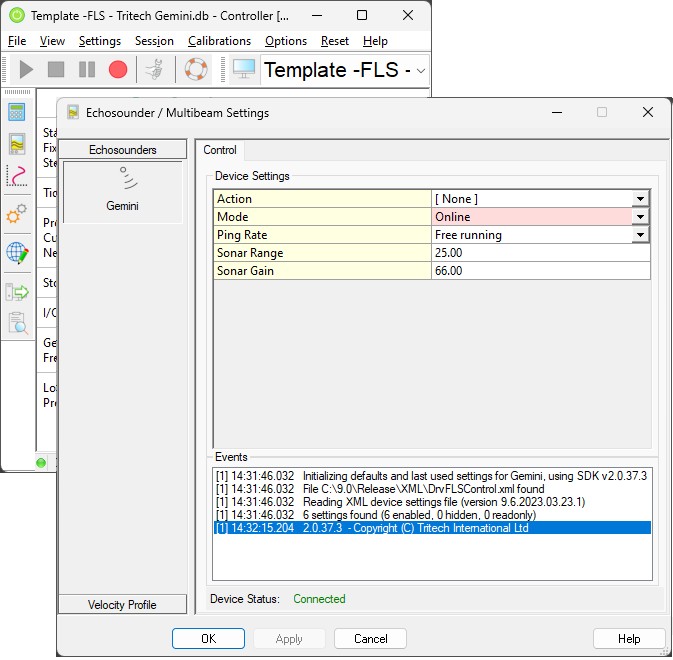This screenshot has width=673, height=660.
Task: Expand the Ping Rate dropdown
Action: click(x=640, y=235)
